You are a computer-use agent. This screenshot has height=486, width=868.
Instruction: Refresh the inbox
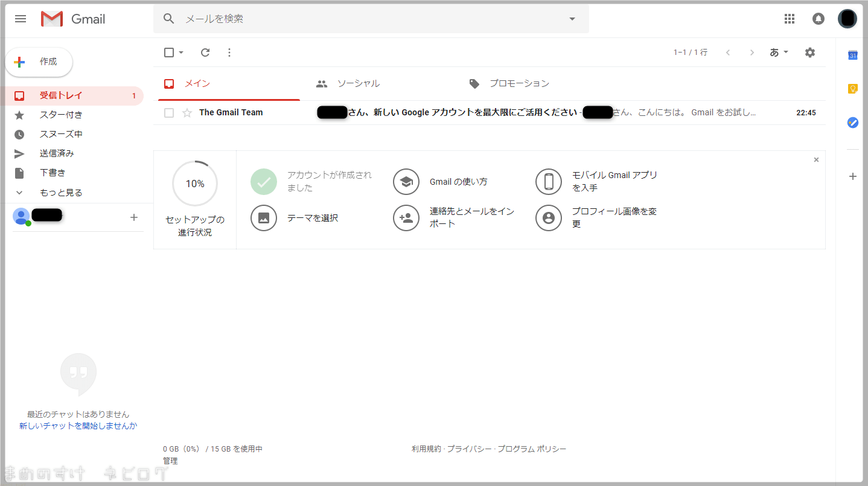pyautogui.click(x=205, y=53)
